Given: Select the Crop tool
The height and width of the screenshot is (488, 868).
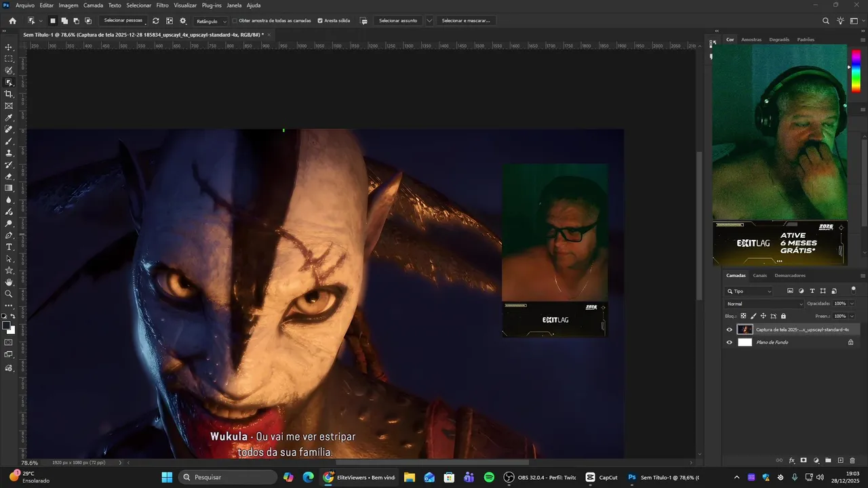Looking at the screenshot, I should pos(9,94).
